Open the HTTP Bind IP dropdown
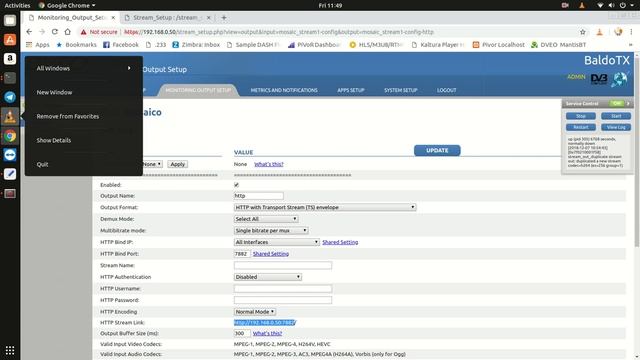 pyautogui.click(x=276, y=242)
